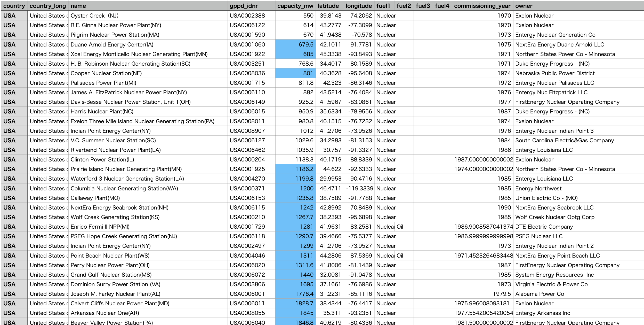Click owner cell Alabama Power Co
The image size is (644, 325).
(x=540, y=294)
